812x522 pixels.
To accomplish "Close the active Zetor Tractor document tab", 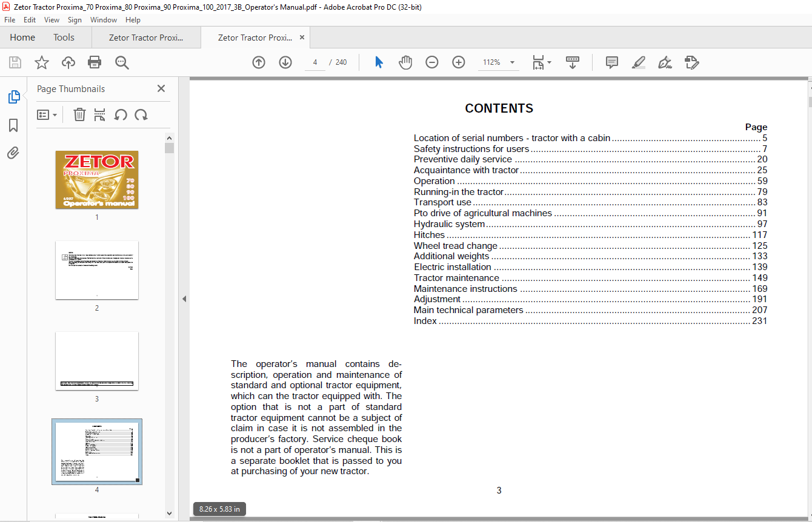I will click(302, 38).
